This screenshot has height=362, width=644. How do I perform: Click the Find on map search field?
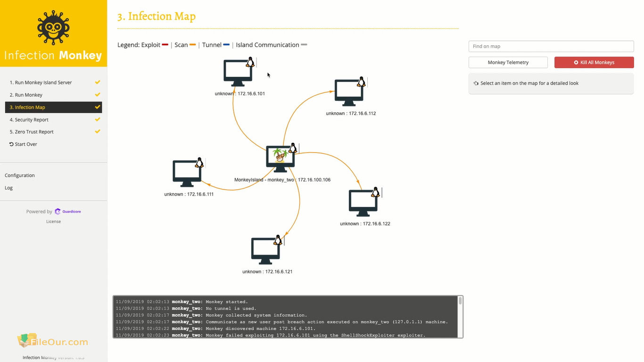(x=551, y=46)
